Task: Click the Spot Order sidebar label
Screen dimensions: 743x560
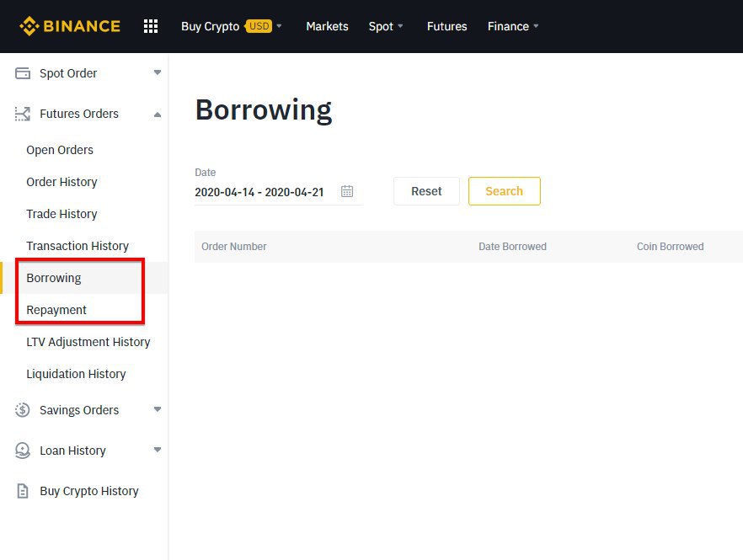Action: [x=68, y=73]
